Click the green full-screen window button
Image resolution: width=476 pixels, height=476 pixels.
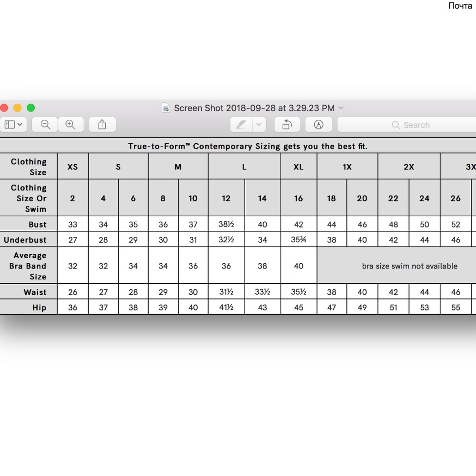pos(30,108)
